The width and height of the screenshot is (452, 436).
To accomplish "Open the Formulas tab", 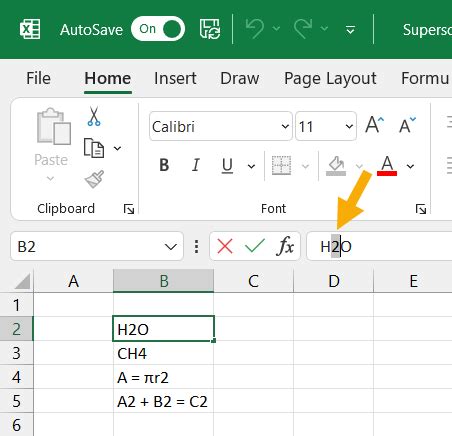I will [x=426, y=79].
